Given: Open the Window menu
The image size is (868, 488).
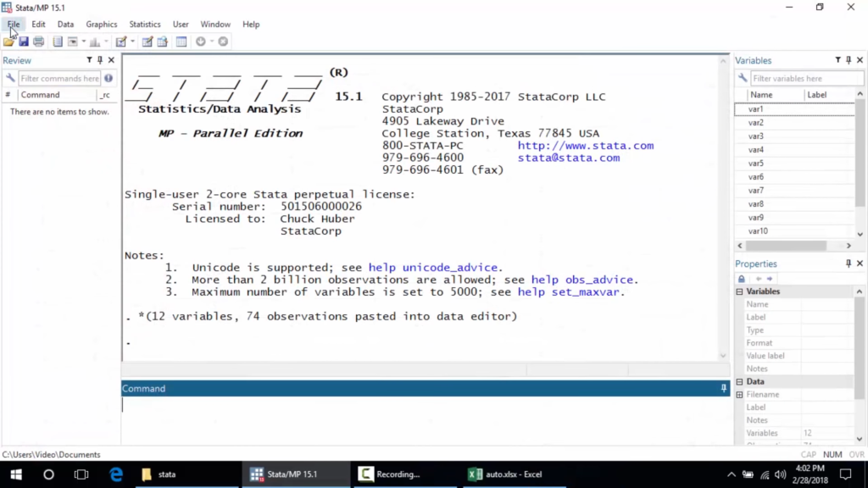Looking at the screenshot, I should 215,25.
